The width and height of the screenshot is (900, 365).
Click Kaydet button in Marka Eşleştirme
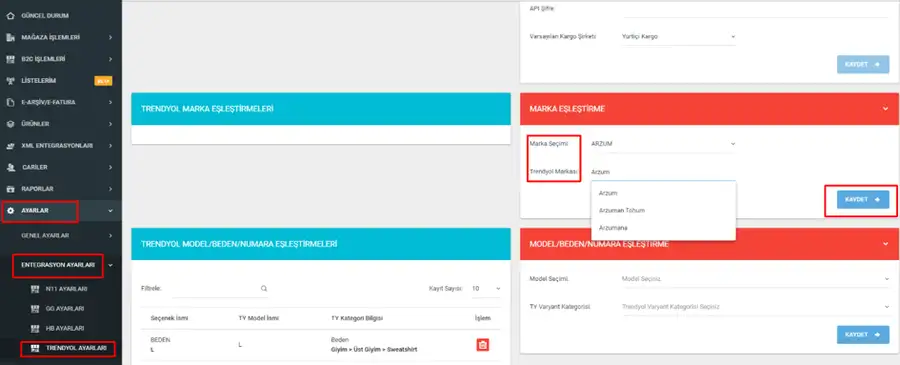pyautogui.click(x=863, y=200)
